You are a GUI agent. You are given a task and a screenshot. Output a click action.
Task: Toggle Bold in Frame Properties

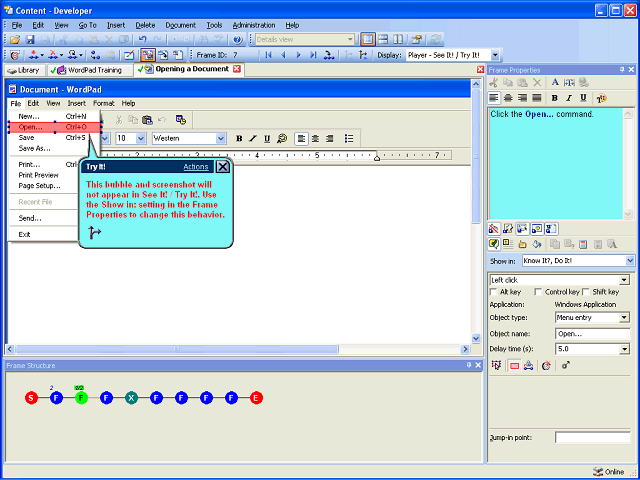tap(554, 98)
